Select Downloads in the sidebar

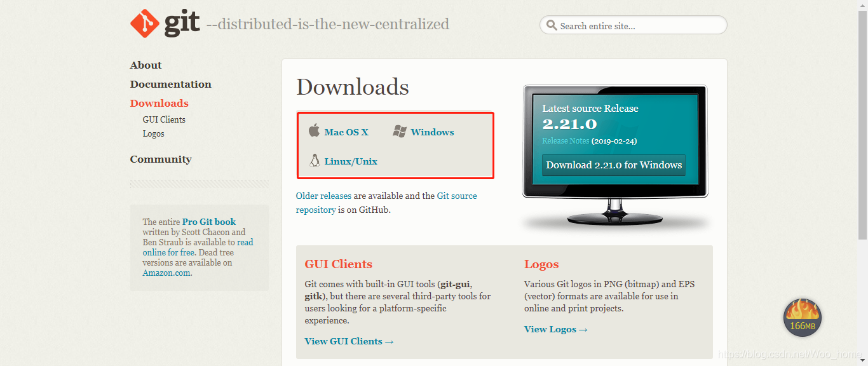pyautogui.click(x=159, y=103)
